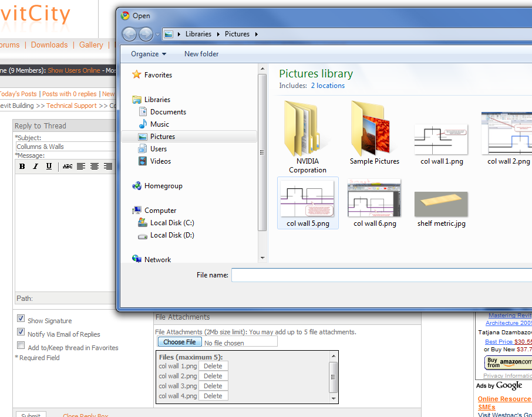Click files list scroll up arrow
The width and height of the screenshot is (532, 417).
click(333, 356)
